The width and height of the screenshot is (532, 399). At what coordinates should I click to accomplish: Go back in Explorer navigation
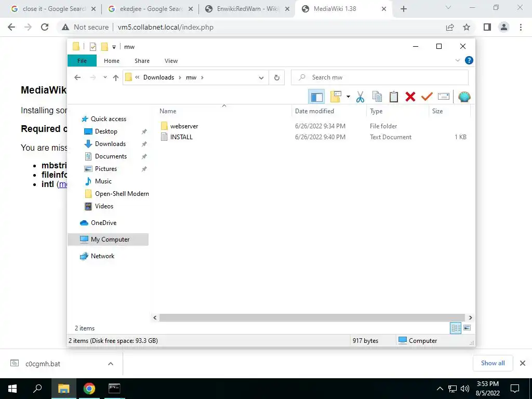pyautogui.click(x=77, y=78)
